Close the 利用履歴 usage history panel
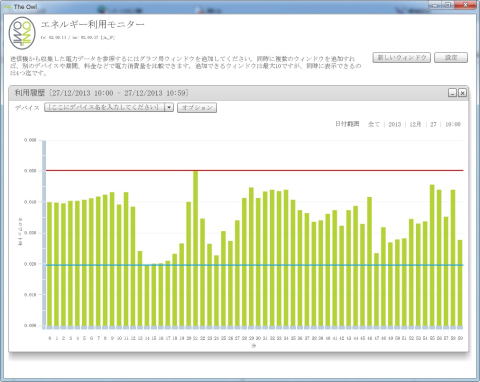The image size is (480, 382). coord(462,93)
